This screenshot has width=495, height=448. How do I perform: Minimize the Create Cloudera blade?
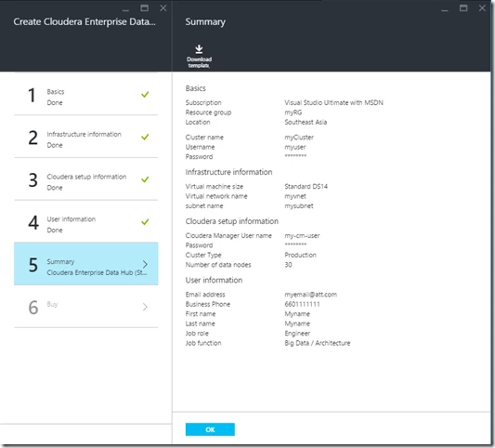pyautogui.click(x=125, y=10)
